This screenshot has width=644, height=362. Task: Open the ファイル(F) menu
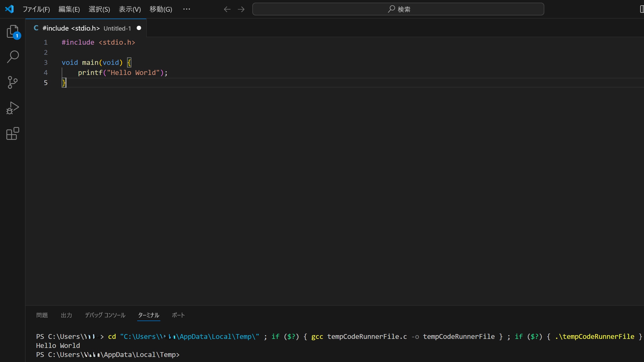(x=36, y=9)
